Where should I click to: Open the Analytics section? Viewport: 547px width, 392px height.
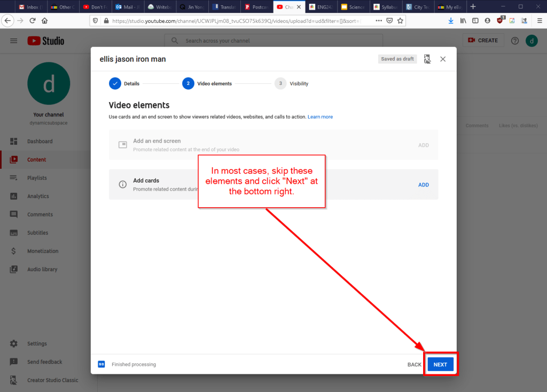(x=38, y=197)
